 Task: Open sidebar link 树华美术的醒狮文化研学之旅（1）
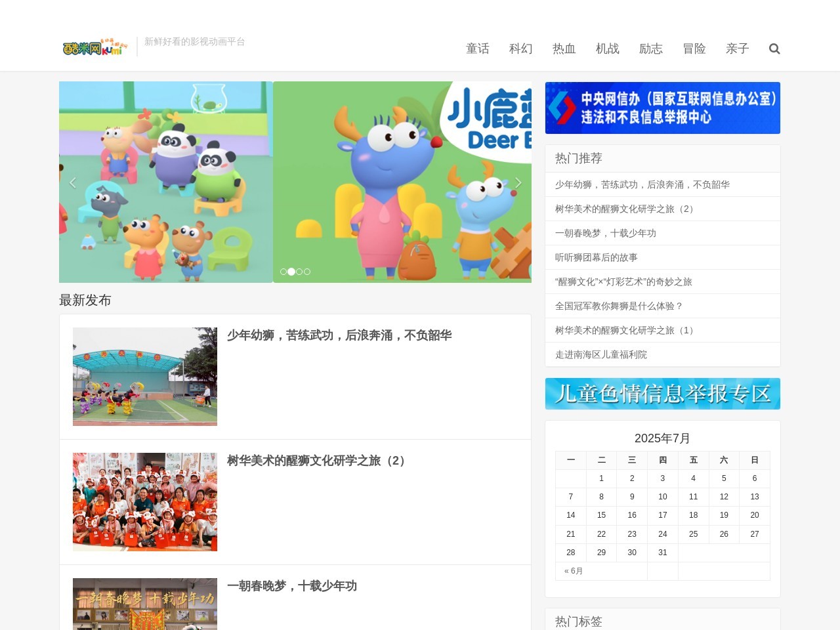coord(626,331)
